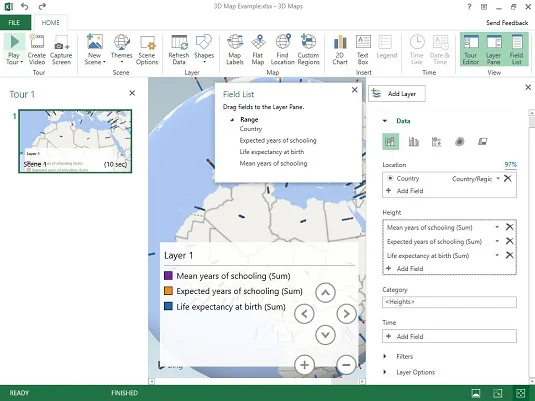This screenshot has width=535, height=401.
Task: Open the Themes gallery
Action: pos(121,49)
